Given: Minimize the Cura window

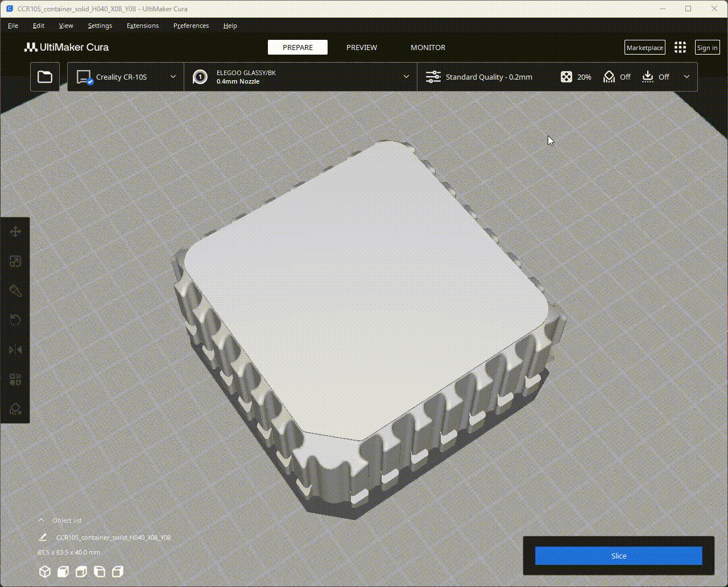Looking at the screenshot, I should tap(662, 9).
